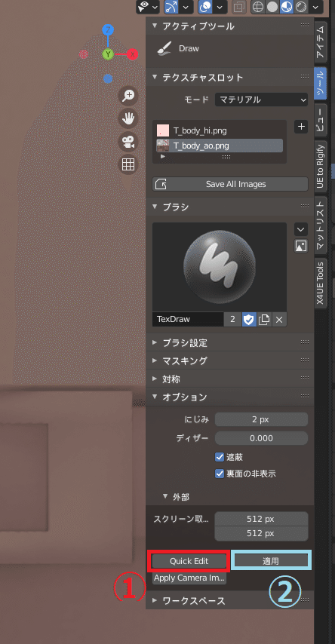Click the negative Z axis dot on the gizmo
Image resolution: width=335 pixels, height=644 pixels.
tap(108, 78)
